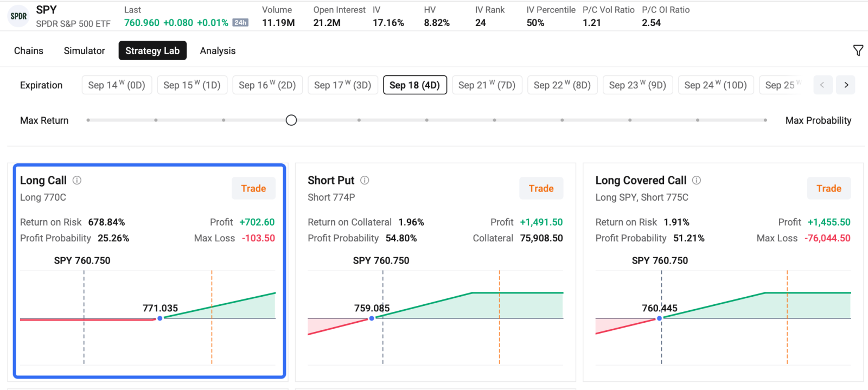Select the Long Call strategy card title
The width and height of the screenshot is (868, 390).
pyautogui.click(x=43, y=180)
